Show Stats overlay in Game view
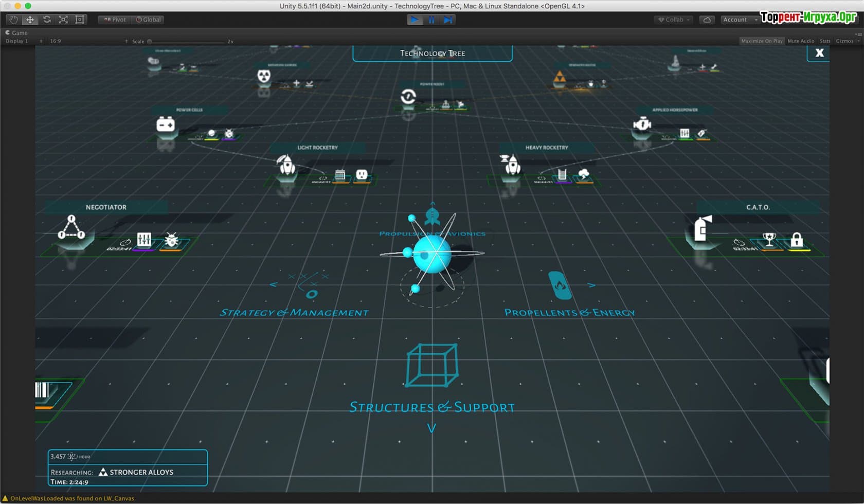The image size is (864, 504). pos(825,41)
